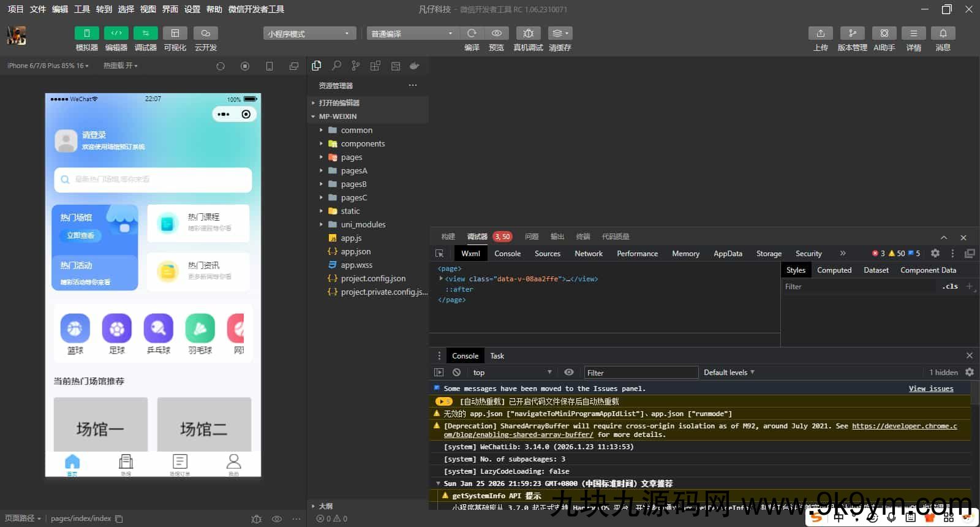Open real device debugging (真机调试)
Image resolution: width=980 pixels, height=527 pixels.
coord(528,33)
